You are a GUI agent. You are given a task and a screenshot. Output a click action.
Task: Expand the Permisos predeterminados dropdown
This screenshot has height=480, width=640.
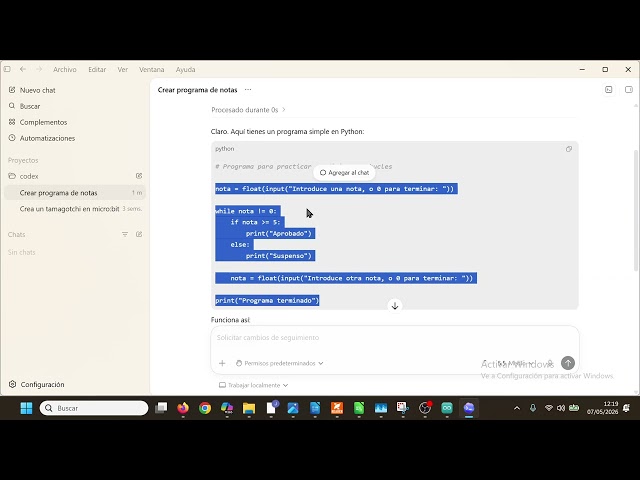pos(280,363)
